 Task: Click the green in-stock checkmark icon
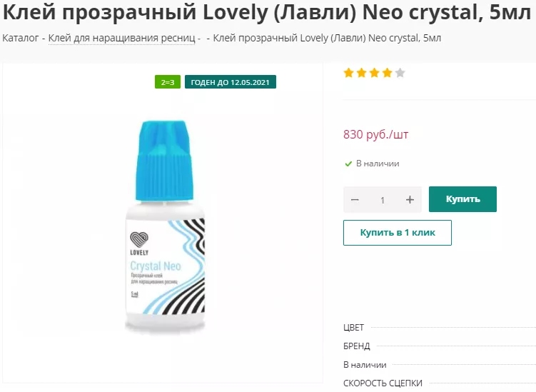pos(348,164)
